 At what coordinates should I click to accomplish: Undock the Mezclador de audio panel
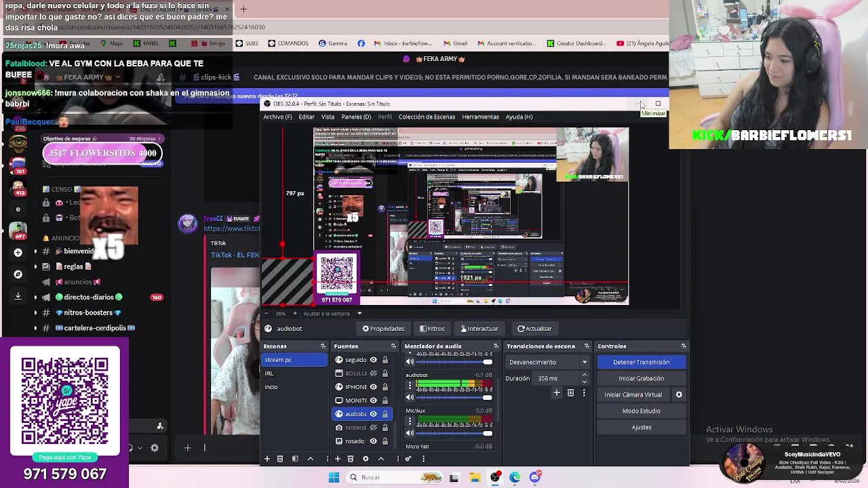pyautogui.click(x=496, y=346)
